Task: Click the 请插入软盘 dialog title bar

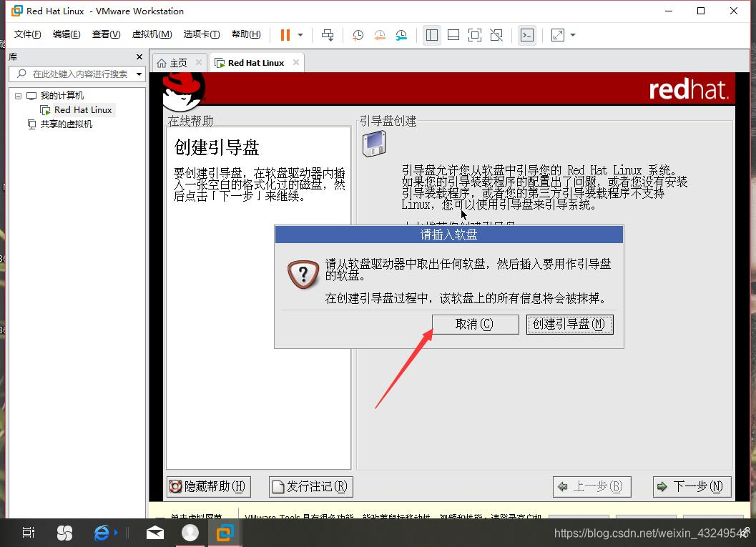Action: coord(449,235)
